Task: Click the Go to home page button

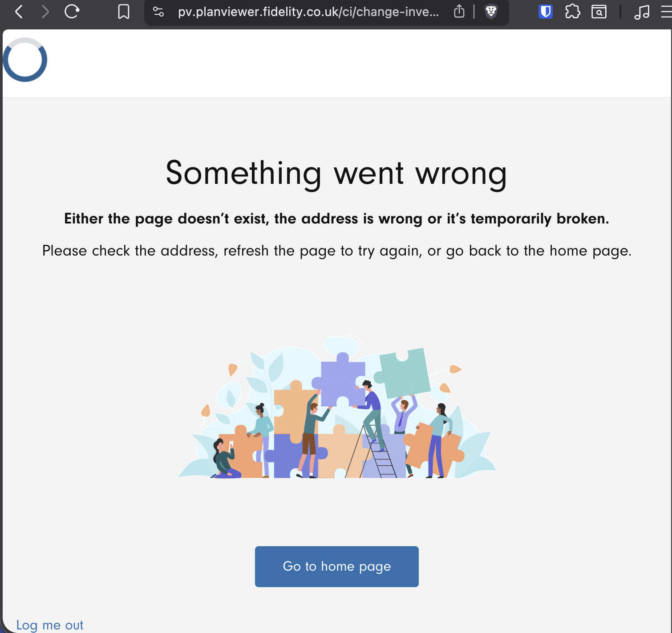Action: pyautogui.click(x=337, y=566)
